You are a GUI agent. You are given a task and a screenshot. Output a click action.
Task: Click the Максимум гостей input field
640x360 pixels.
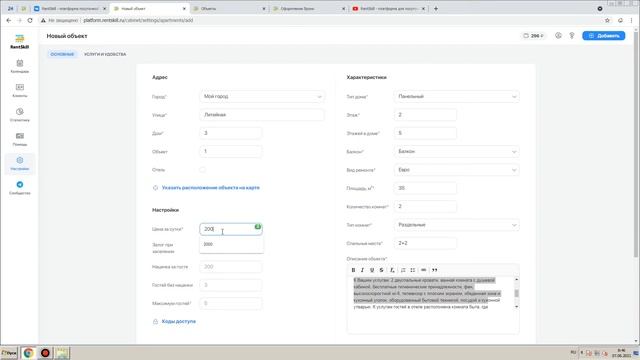tap(231, 303)
